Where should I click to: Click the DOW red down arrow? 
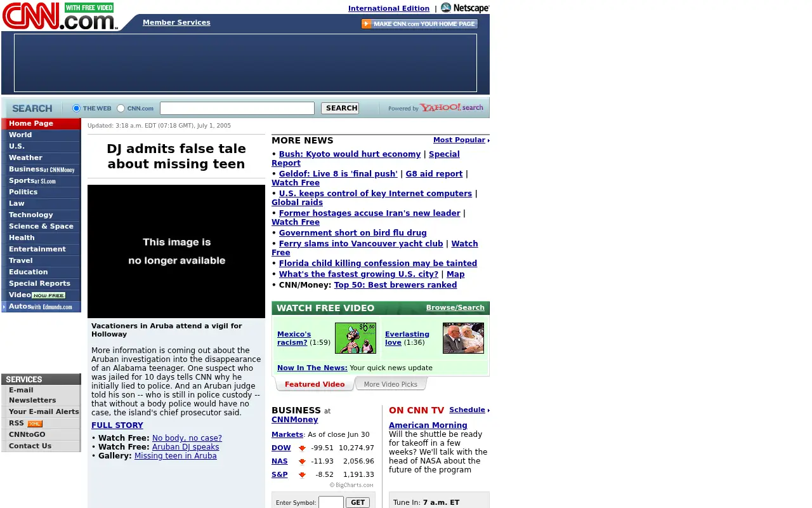[x=302, y=448]
